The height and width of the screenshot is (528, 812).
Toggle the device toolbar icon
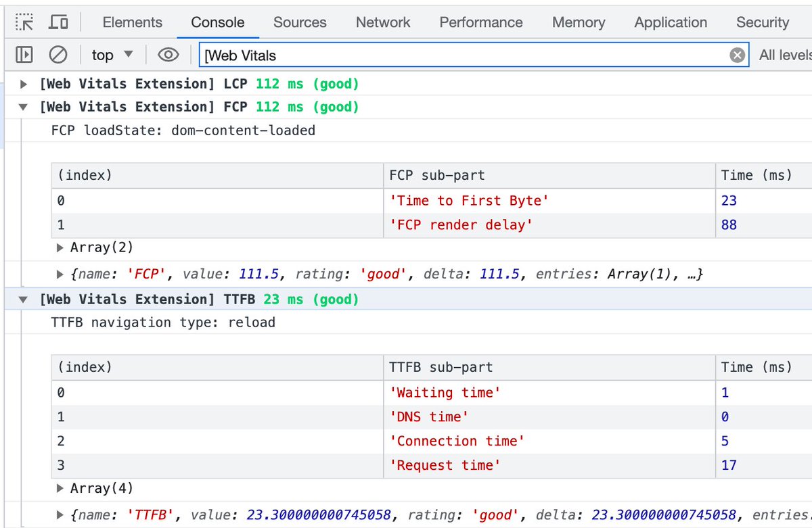click(x=59, y=22)
